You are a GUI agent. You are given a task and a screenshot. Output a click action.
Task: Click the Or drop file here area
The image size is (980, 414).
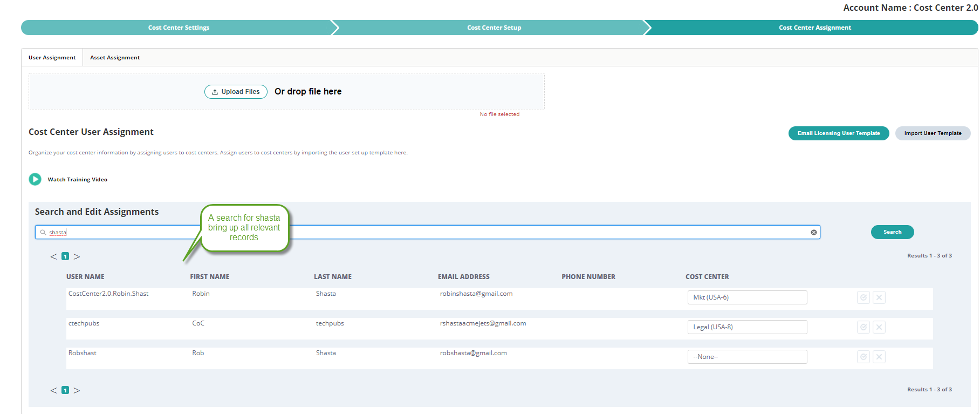point(308,92)
